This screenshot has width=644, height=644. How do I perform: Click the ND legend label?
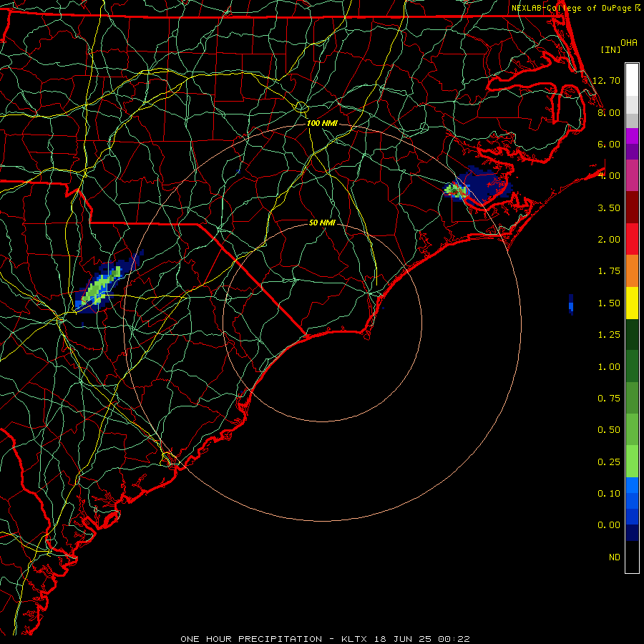[615, 557]
